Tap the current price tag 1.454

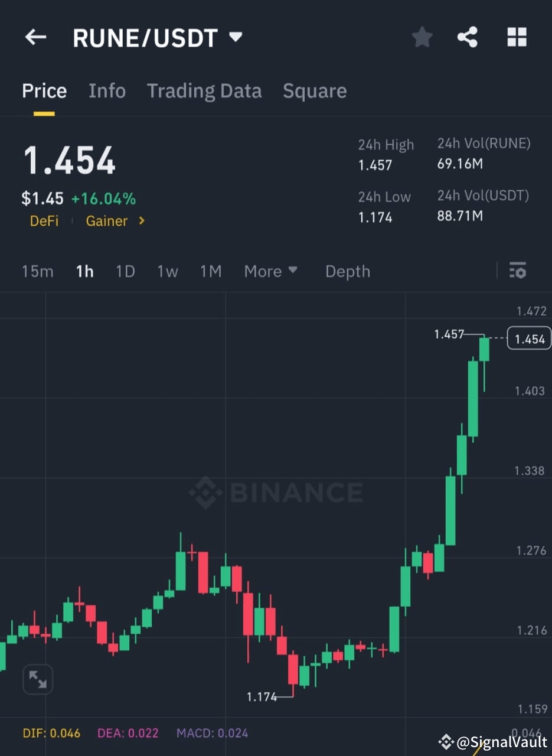pos(529,338)
